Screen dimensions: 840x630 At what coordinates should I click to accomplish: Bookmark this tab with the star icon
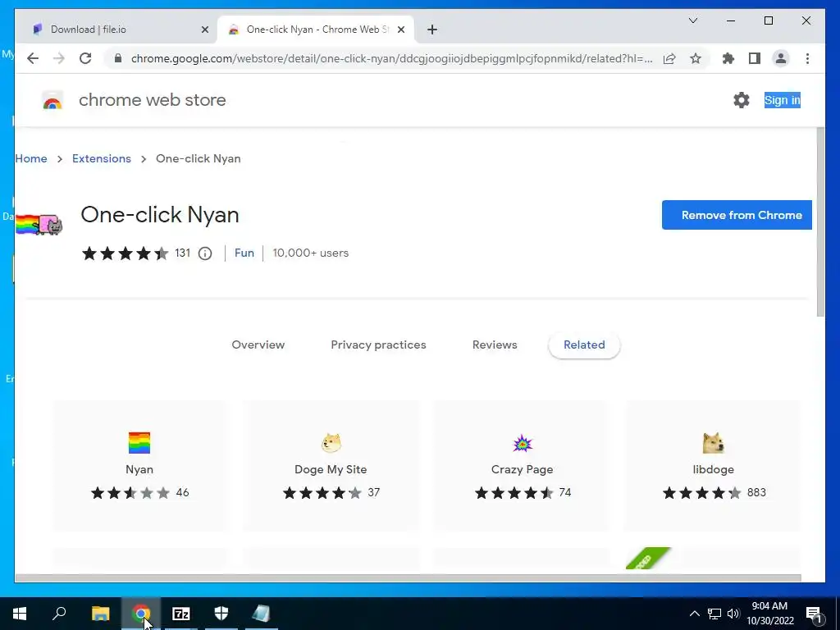pos(696,58)
